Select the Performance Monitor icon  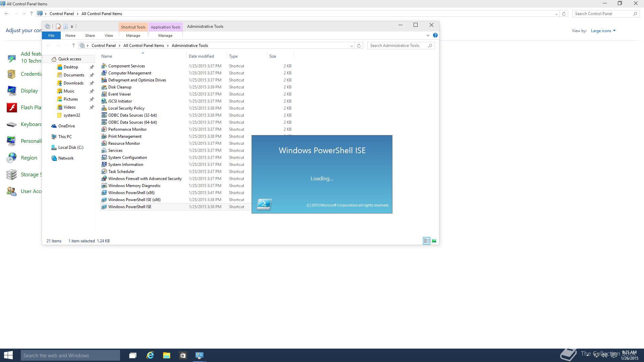(x=104, y=129)
